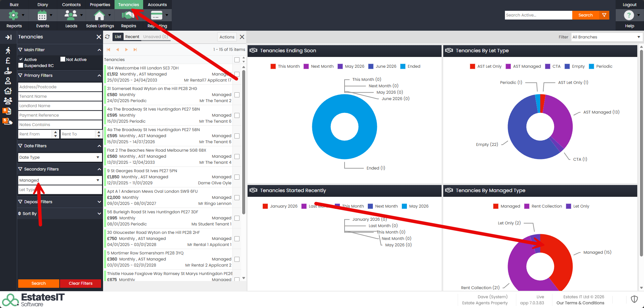Open the Diary calendar icon
Image resolution: width=644 pixels, height=308 pixels.
click(x=42, y=15)
